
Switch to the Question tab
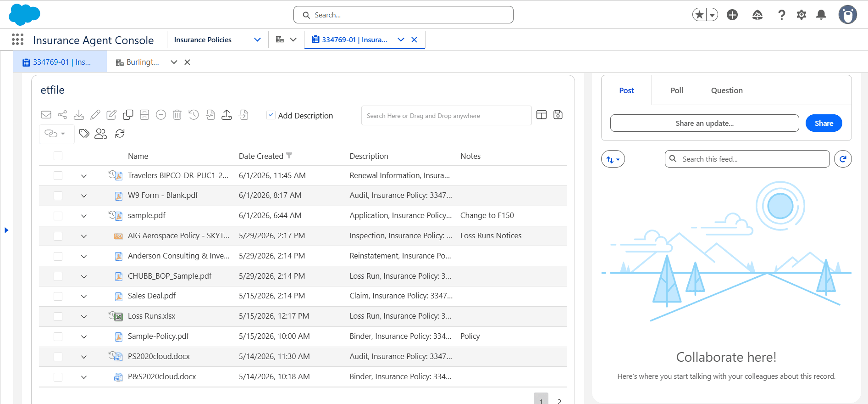pyautogui.click(x=727, y=90)
